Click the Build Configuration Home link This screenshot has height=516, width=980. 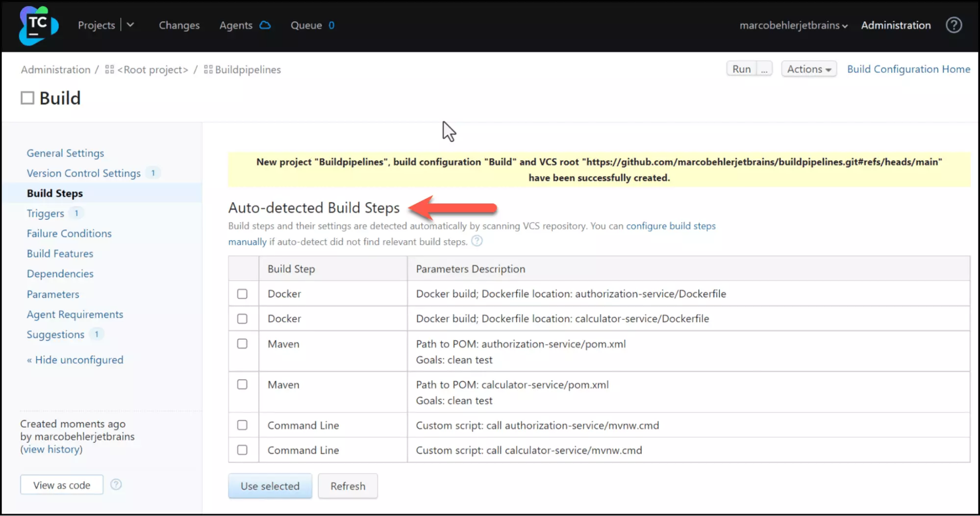pos(908,69)
